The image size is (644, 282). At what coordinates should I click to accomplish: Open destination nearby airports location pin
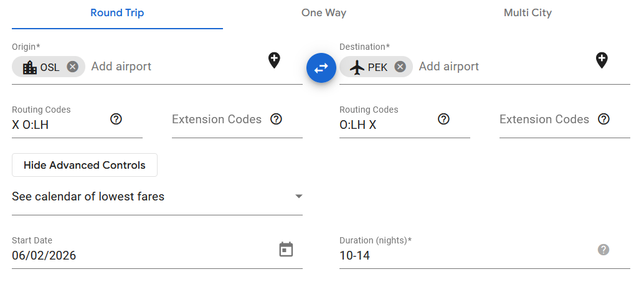[601, 60]
